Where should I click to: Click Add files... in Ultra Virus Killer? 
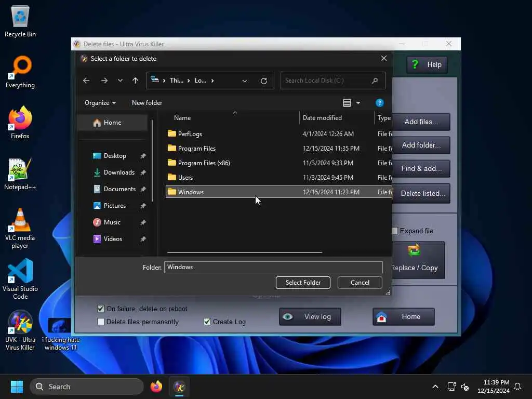[x=421, y=122]
